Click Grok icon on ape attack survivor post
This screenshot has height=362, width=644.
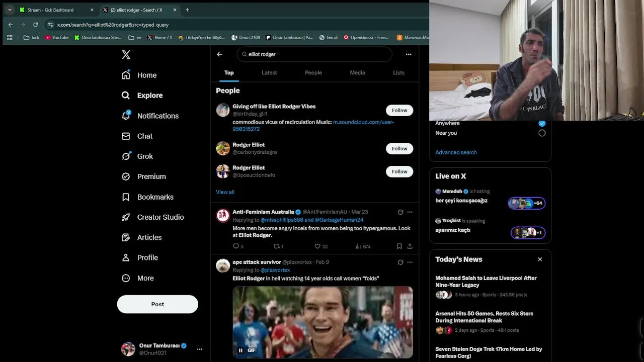pos(400,262)
